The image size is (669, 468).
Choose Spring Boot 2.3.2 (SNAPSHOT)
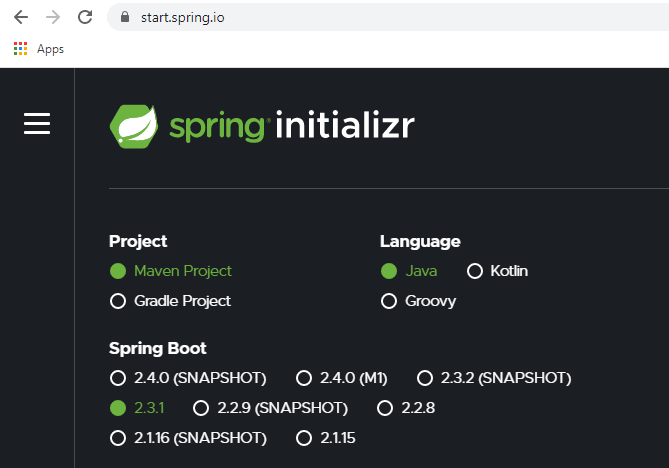click(x=494, y=378)
